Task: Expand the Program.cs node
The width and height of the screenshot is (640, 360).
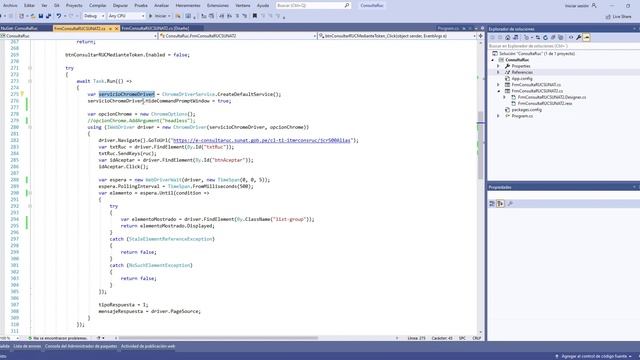Action: pos(498,116)
